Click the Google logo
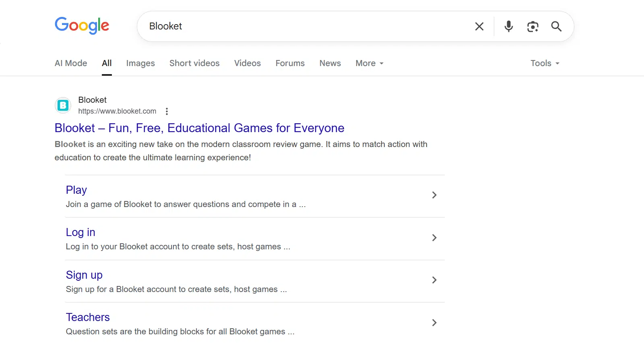 [82, 26]
